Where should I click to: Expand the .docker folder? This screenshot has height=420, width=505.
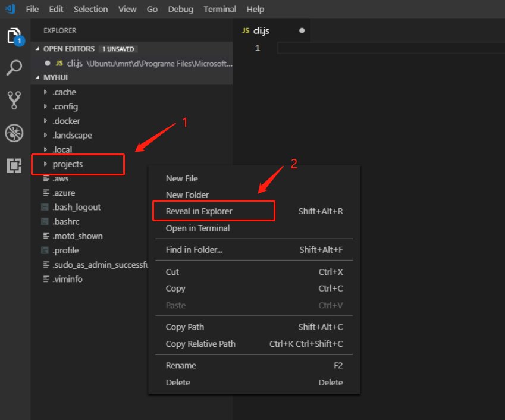46,121
